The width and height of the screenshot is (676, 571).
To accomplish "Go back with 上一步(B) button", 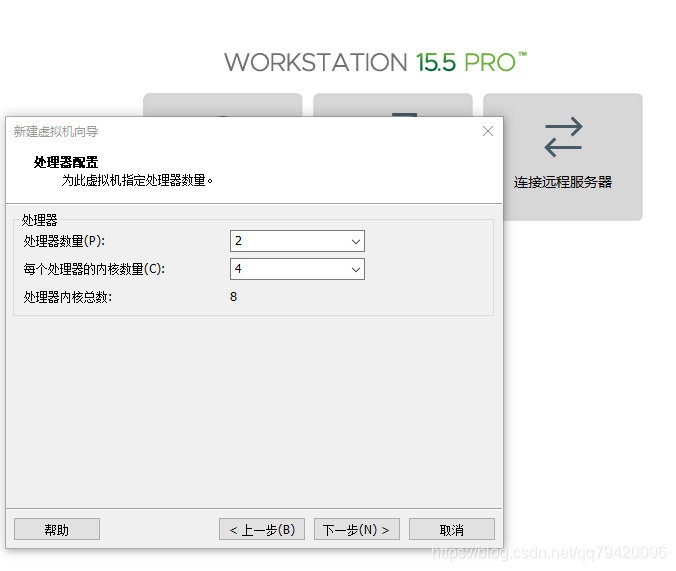I will [262, 529].
